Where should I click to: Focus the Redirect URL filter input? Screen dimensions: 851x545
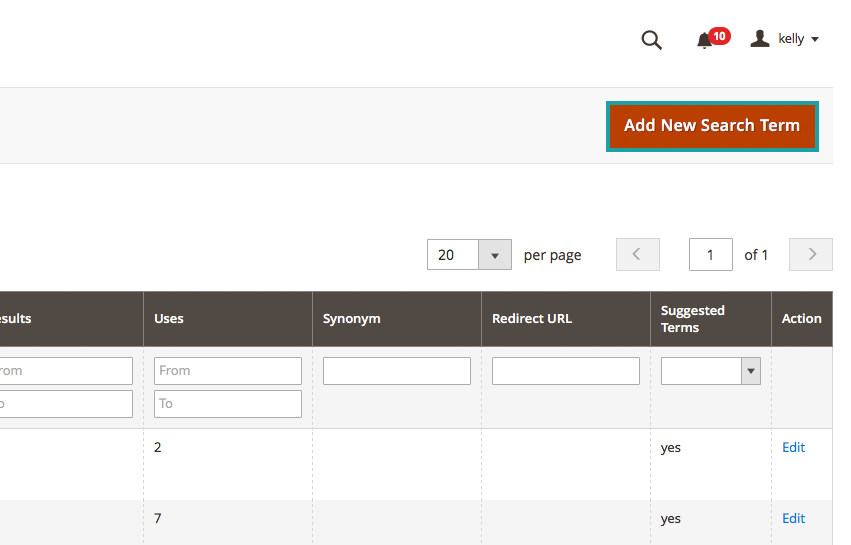(565, 371)
